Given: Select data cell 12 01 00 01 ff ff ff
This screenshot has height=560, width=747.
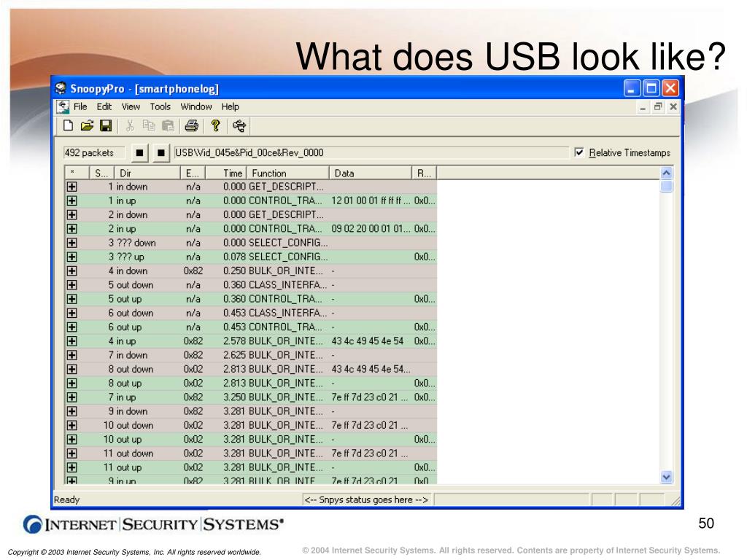Looking at the screenshot, I should coord(370,201).
